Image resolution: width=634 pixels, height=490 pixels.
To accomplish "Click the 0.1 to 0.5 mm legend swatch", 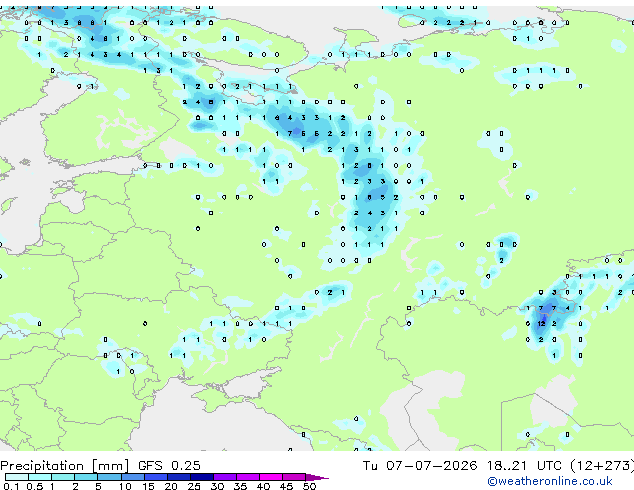I will pyautogui.click(x=17, y=477).
